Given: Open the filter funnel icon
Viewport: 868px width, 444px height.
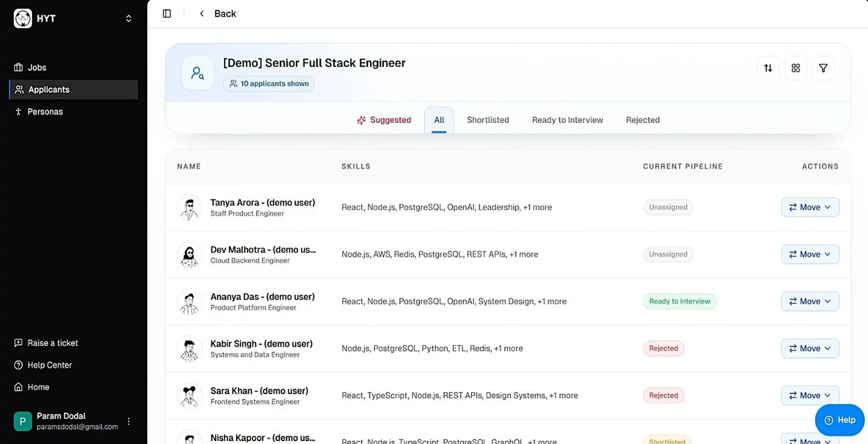Looking at the screenshot, I should pos(823,68).
